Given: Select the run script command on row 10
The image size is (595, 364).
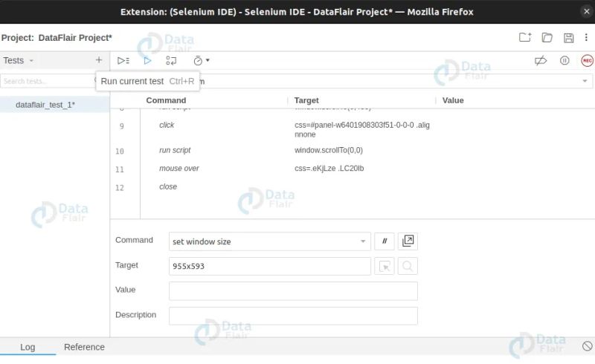Looking at the screenshot, I should click(x=175, y=150).
